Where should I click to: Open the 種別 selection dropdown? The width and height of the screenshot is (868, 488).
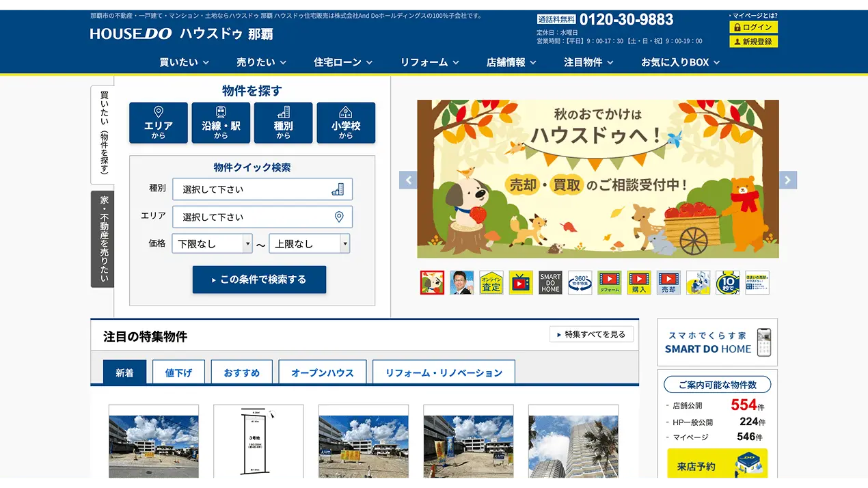click(x=262, y=189)
